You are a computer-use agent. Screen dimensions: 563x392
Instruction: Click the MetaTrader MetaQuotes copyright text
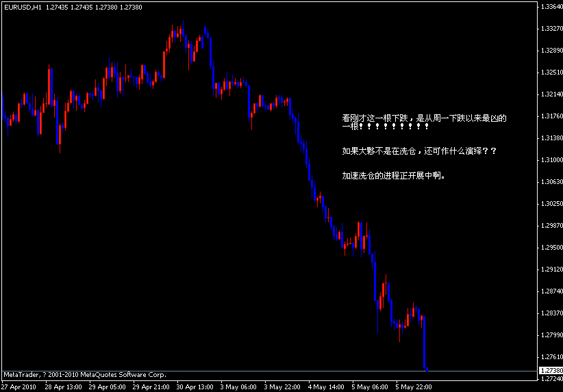pos(85,375)
